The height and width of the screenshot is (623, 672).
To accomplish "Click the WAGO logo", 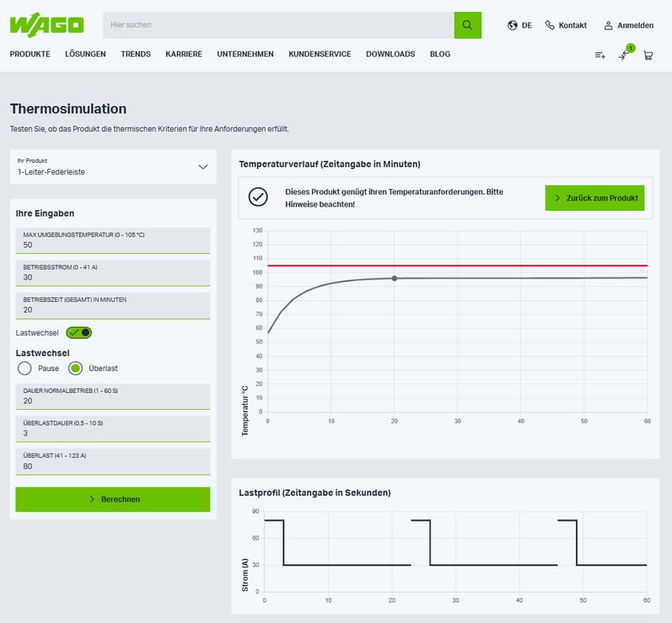I will click(46, 24).
